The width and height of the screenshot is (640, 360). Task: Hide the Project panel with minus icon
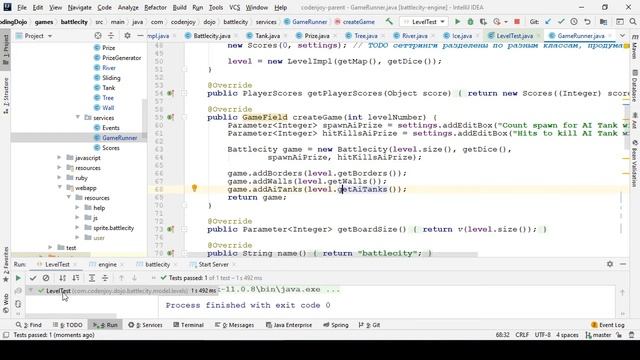140,36
